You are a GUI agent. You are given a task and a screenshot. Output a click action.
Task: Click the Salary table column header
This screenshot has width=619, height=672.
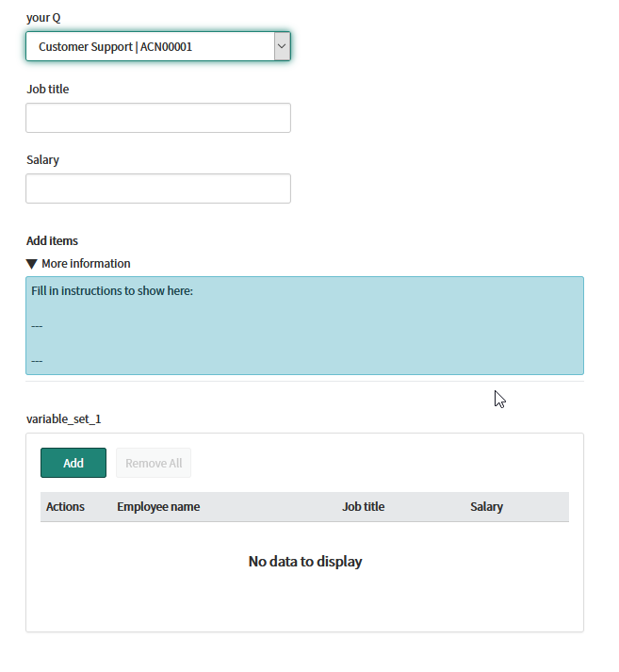tap(487, 506)
